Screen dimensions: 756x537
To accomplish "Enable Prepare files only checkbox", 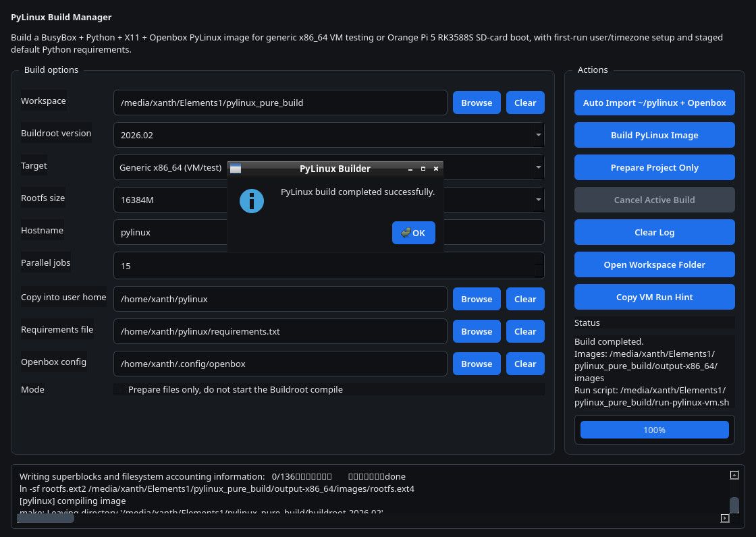I will point(120,389).
